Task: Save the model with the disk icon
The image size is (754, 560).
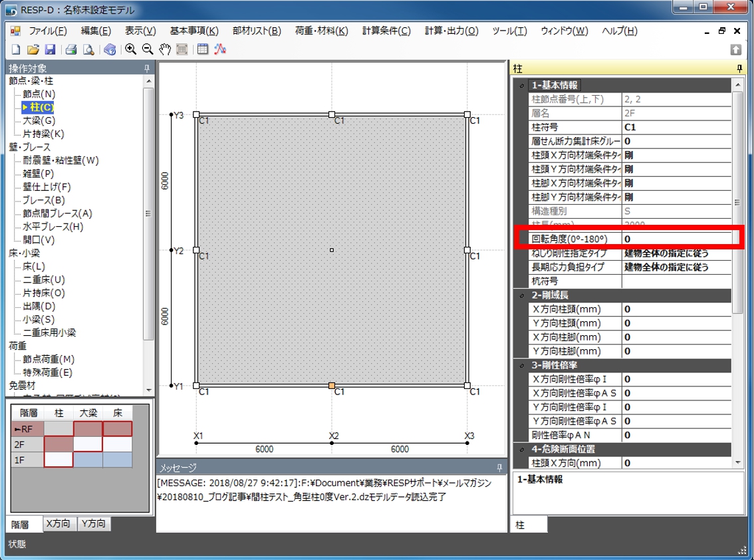Action: [50, 49]
